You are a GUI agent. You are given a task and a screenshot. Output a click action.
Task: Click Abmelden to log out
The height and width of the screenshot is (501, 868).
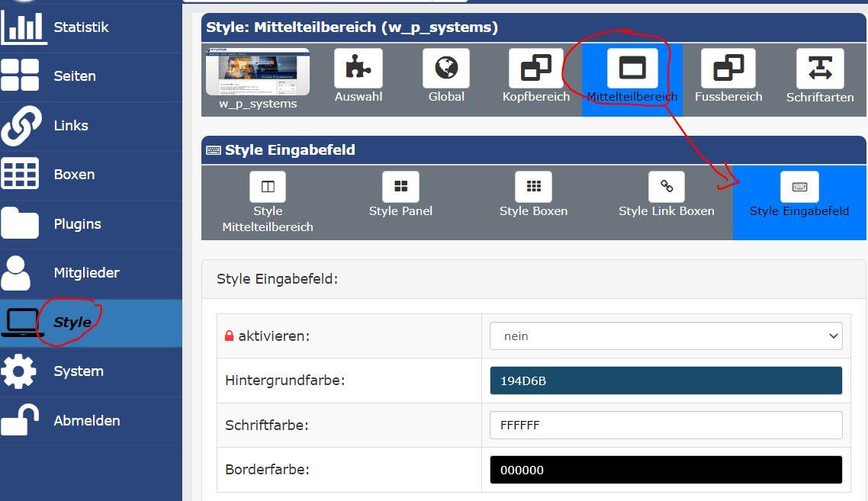click(x=86, y=421)
